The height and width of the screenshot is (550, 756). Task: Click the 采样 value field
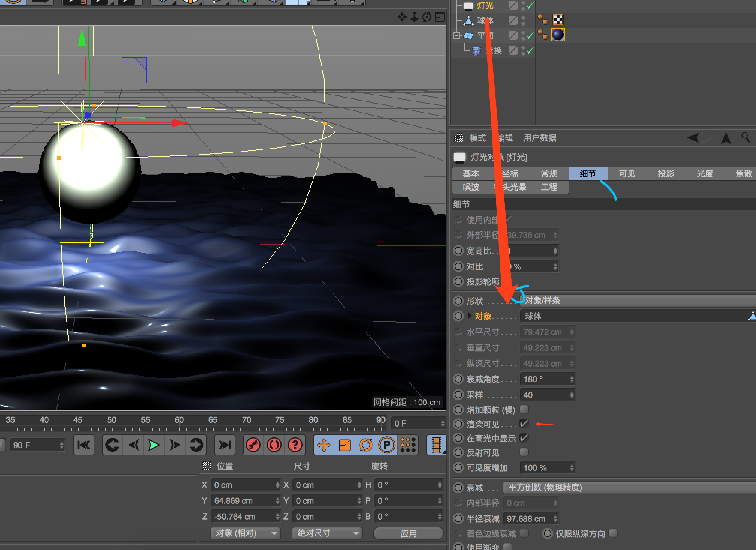click(x=544, y=395)
